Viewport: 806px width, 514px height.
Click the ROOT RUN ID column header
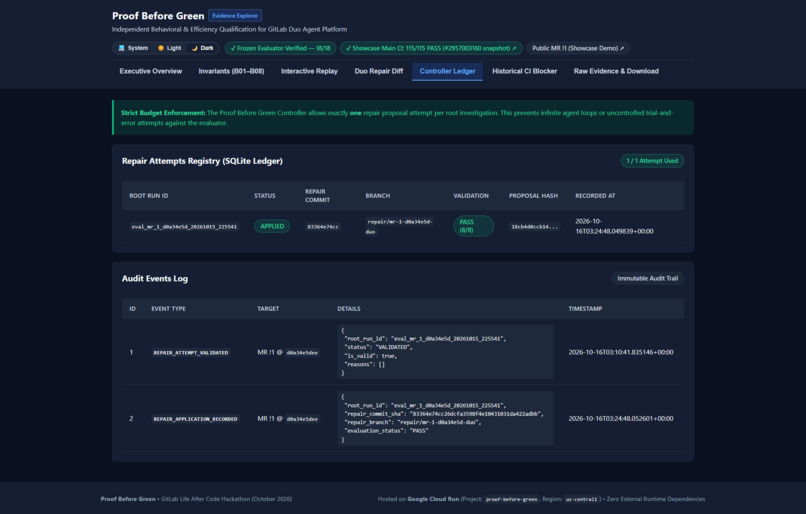pos(149,196)
